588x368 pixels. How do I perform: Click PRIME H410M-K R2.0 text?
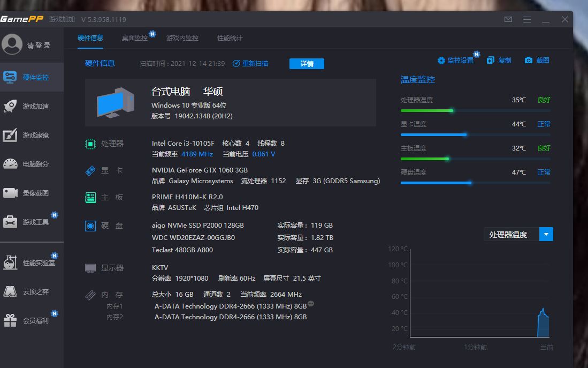pyautogui.click(x=187, y=197)
